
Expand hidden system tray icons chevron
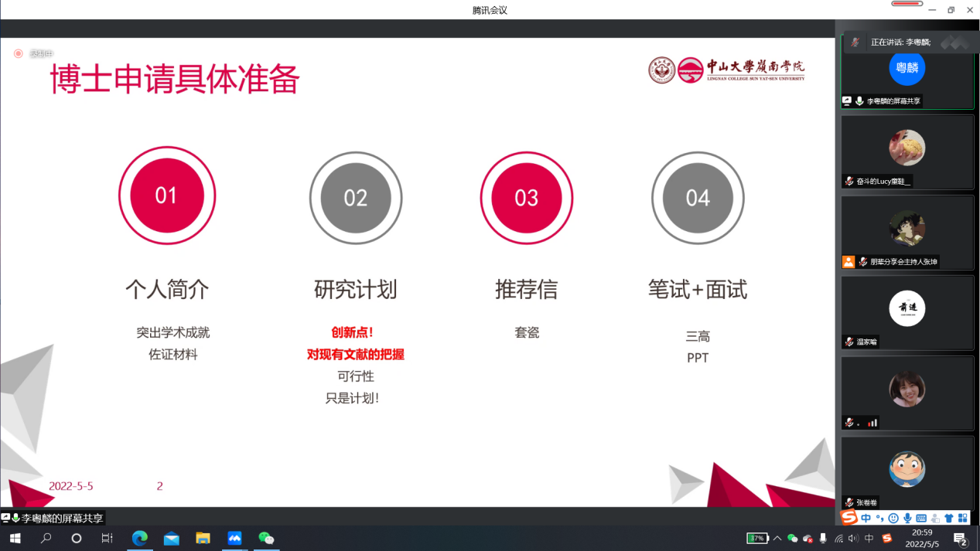click(777, 539)
